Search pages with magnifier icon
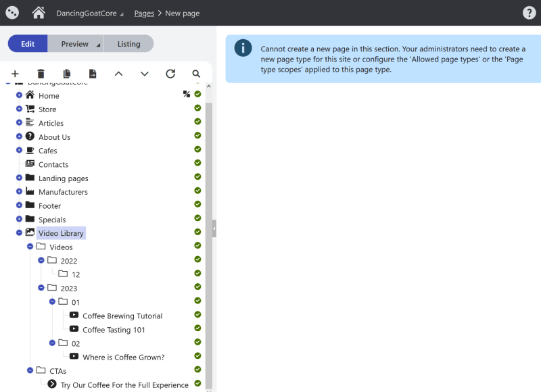Screen dimensions: 541x392 (x=196, y=74)
